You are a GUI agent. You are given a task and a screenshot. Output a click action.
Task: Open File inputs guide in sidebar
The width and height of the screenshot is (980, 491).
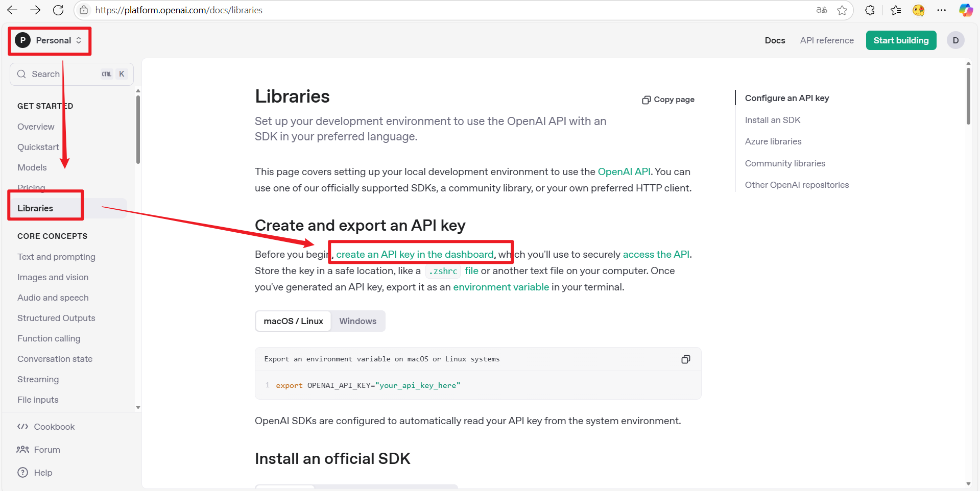[38, 400]
